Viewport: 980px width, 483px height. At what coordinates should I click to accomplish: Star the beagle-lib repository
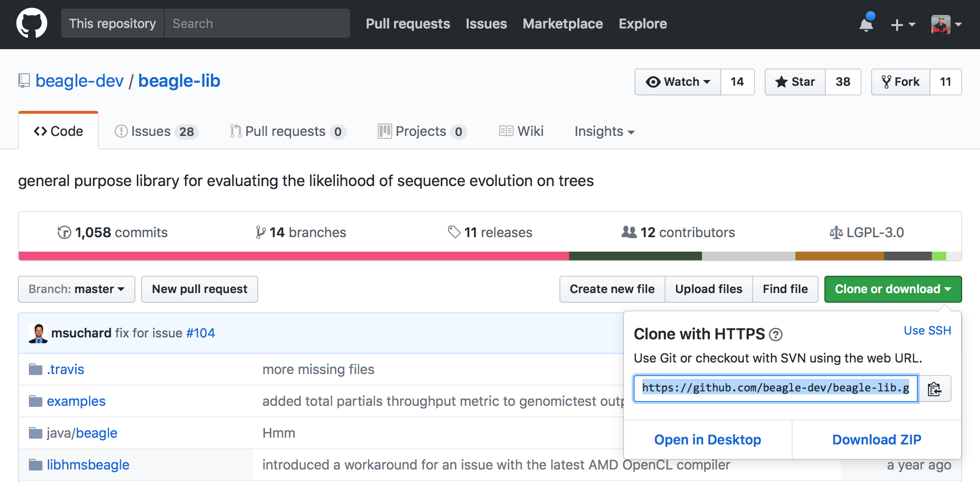coord(795,82)
